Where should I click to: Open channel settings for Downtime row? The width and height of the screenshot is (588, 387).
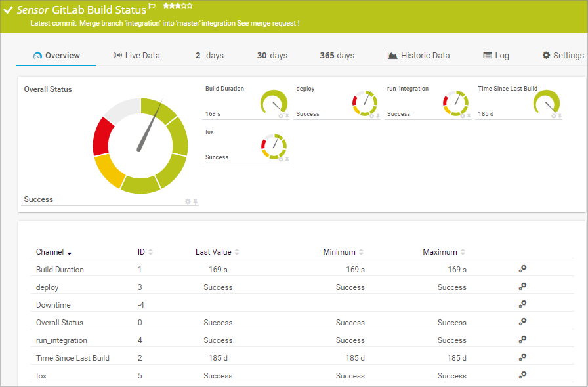522,304
